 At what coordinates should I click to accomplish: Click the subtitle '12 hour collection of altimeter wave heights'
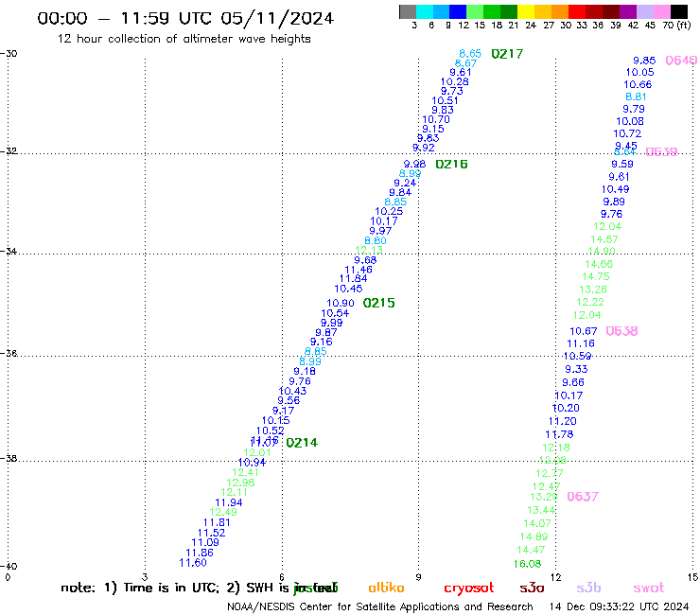pos(184,39)
